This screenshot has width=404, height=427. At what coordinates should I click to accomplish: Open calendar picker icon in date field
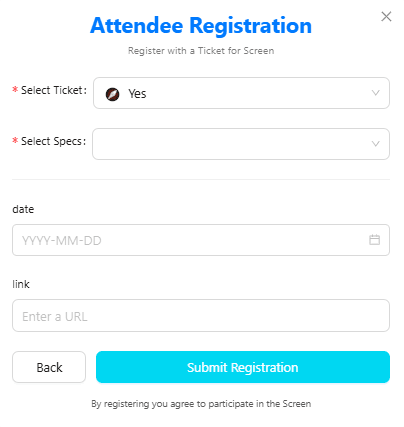click(374, 240)
